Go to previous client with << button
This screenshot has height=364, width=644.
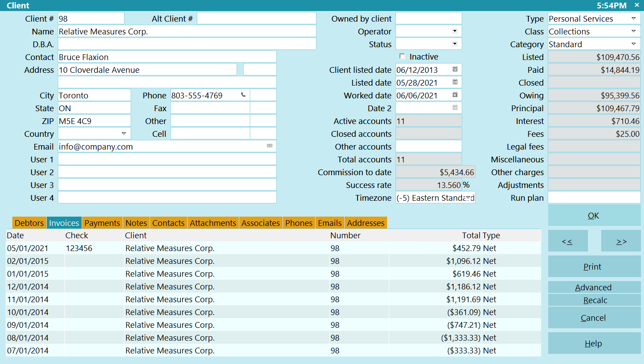[568, 241]
